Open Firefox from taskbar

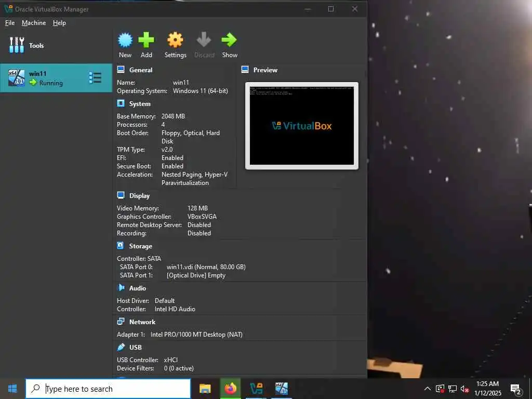coord(230,389)
